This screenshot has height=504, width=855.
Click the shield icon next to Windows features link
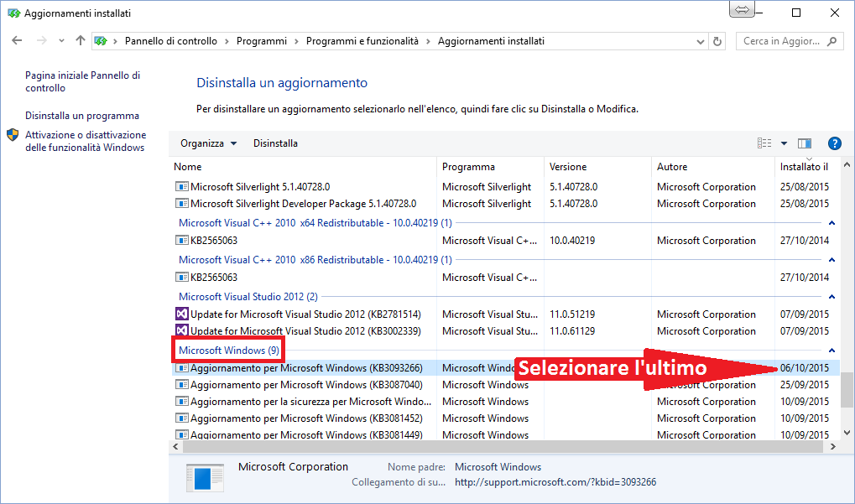pyautogui.click(x=12, y=134)
